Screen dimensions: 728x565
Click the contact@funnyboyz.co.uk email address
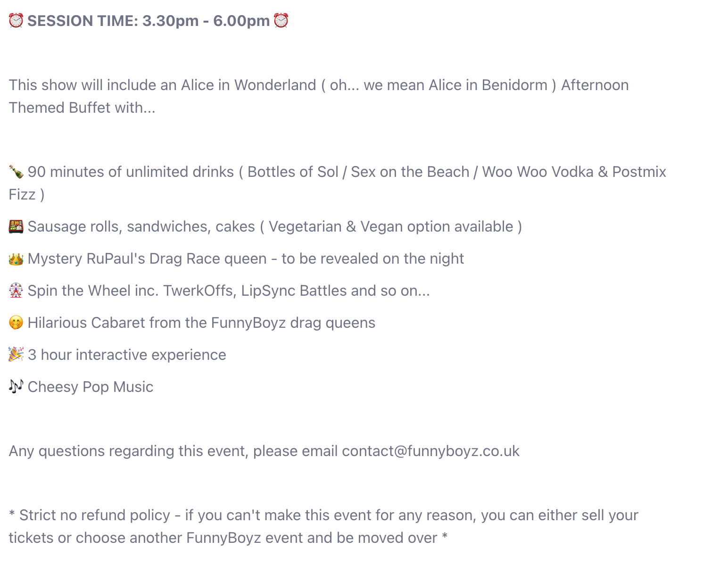[x=430, y=451]
